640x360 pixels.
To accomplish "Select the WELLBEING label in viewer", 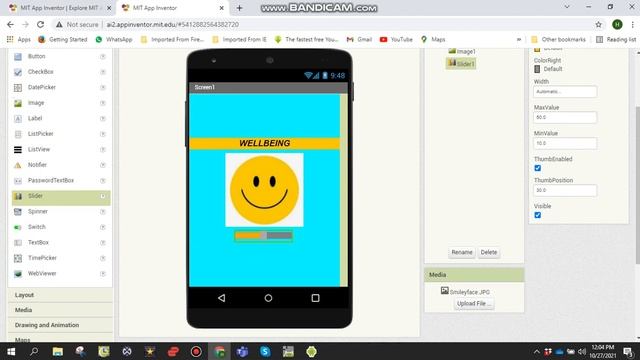I will click(264, 143).
